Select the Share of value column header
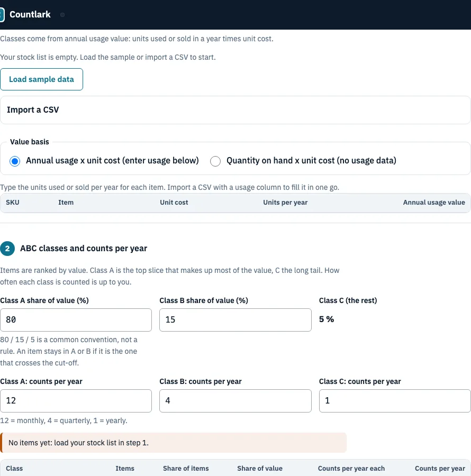 [x=260, y=469]
